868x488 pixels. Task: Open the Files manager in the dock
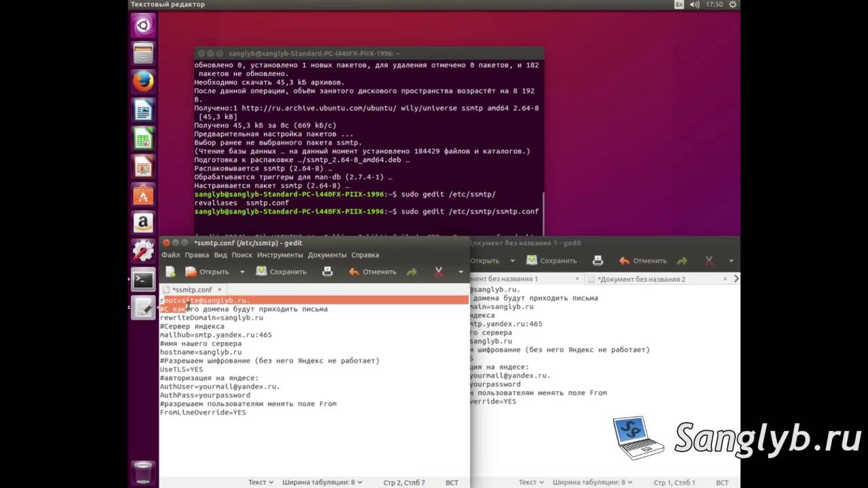[x=143, y=54]
